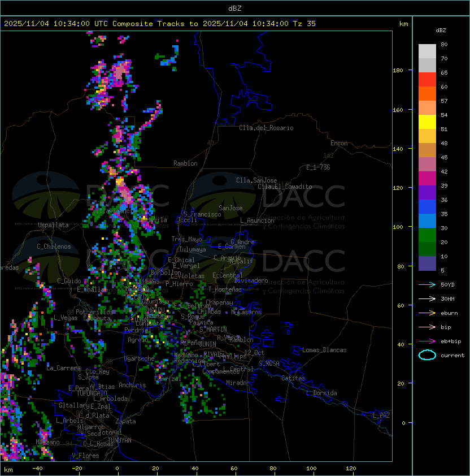Viewport: 470px width, 476px height.
Task: Click the '57' value on dBZ scale
Action: [444, 101]
